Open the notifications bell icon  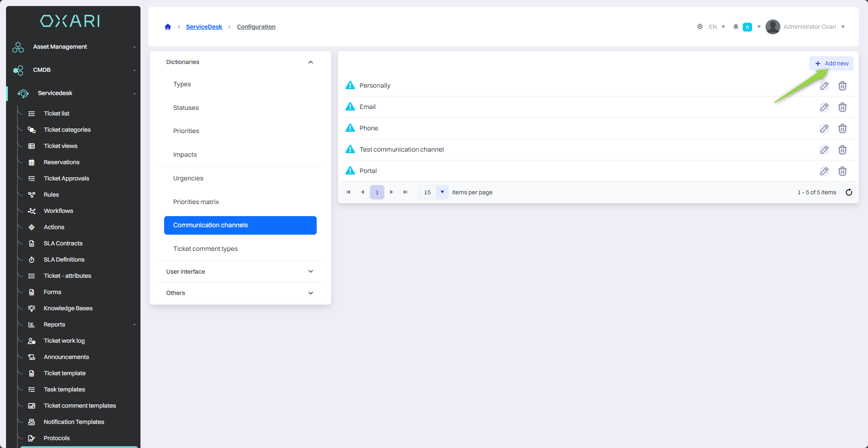[x=736, y=27]
